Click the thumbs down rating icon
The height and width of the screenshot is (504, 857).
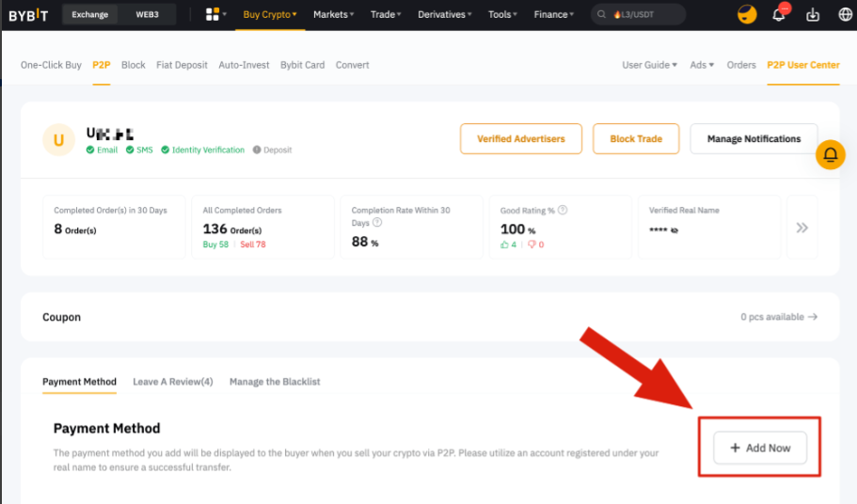(532, 244)
